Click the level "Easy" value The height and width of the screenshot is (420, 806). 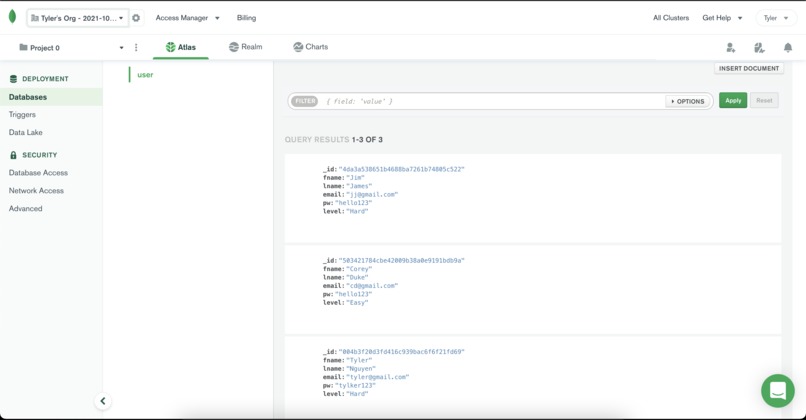click(357, 303)
